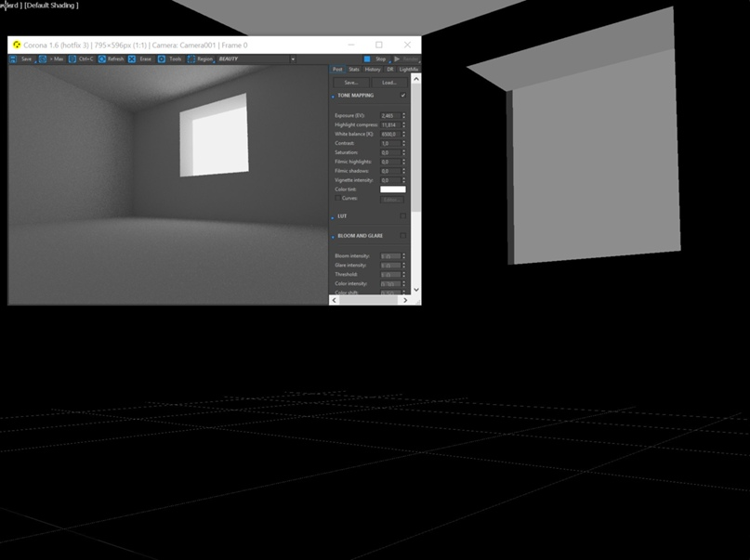750x560 pixels.
Task: Click the Saturation spinner arrows
Action: tap(403, 152)
